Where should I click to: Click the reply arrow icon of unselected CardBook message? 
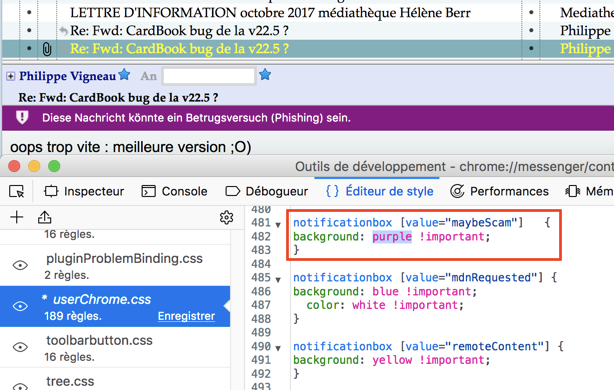coord(63,31)
